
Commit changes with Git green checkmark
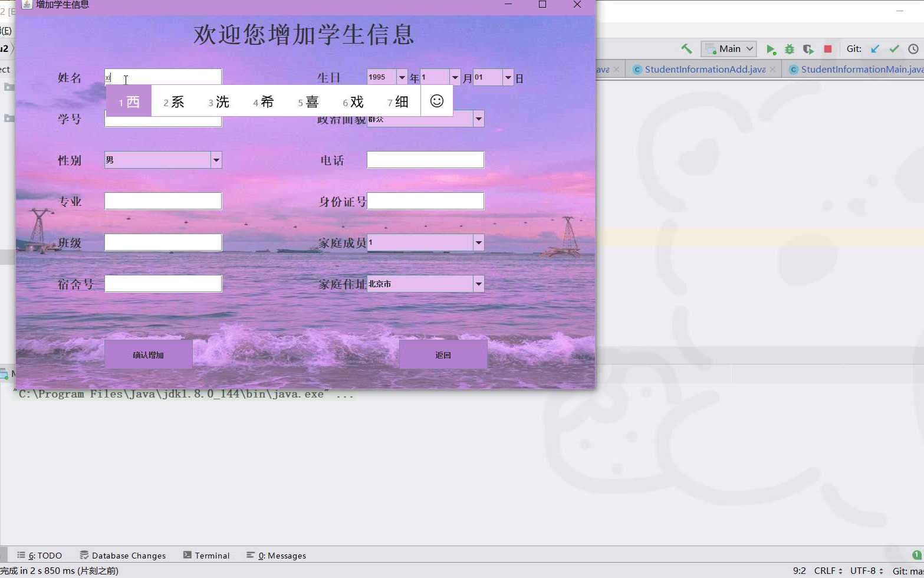pos(895,49)
